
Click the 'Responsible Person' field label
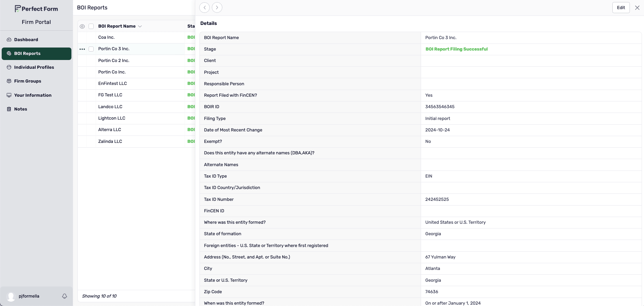click(224, 84)
